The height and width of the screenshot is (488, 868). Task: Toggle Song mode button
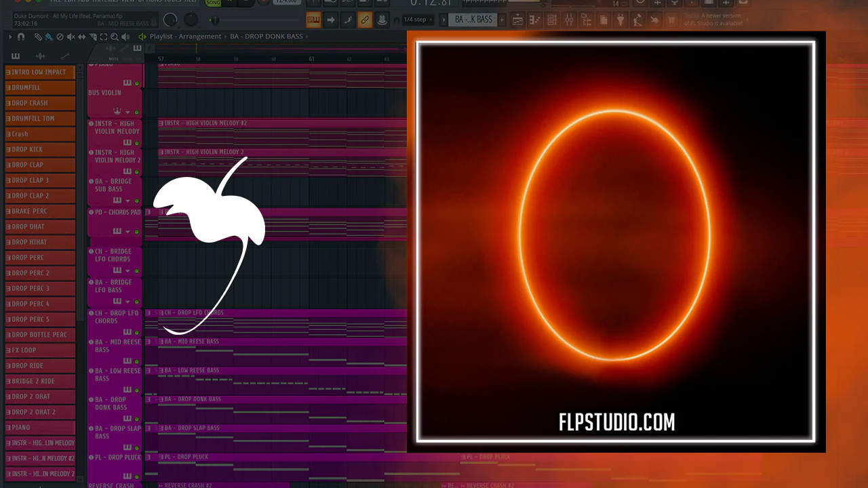point(213,3)
